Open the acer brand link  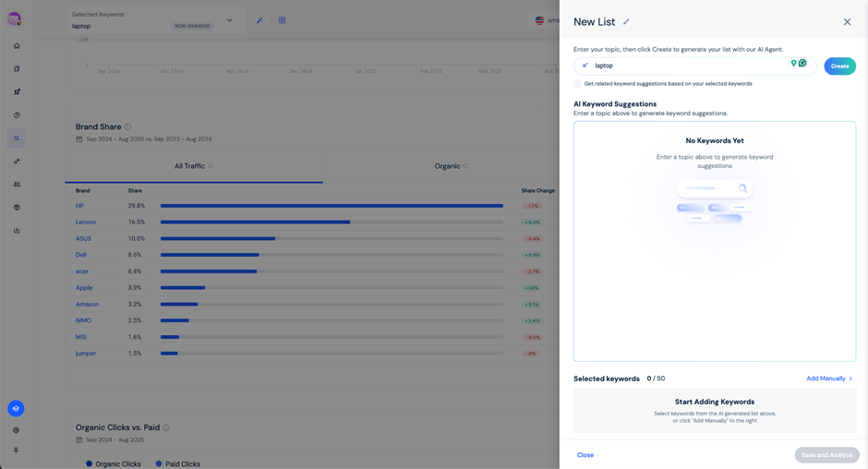pyautogui.click(x=82, y=271)
